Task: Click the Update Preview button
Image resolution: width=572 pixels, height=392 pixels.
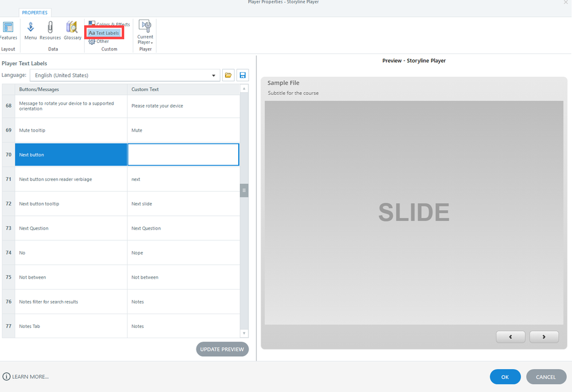Action: pyautogui.click(x=222, y=349)
